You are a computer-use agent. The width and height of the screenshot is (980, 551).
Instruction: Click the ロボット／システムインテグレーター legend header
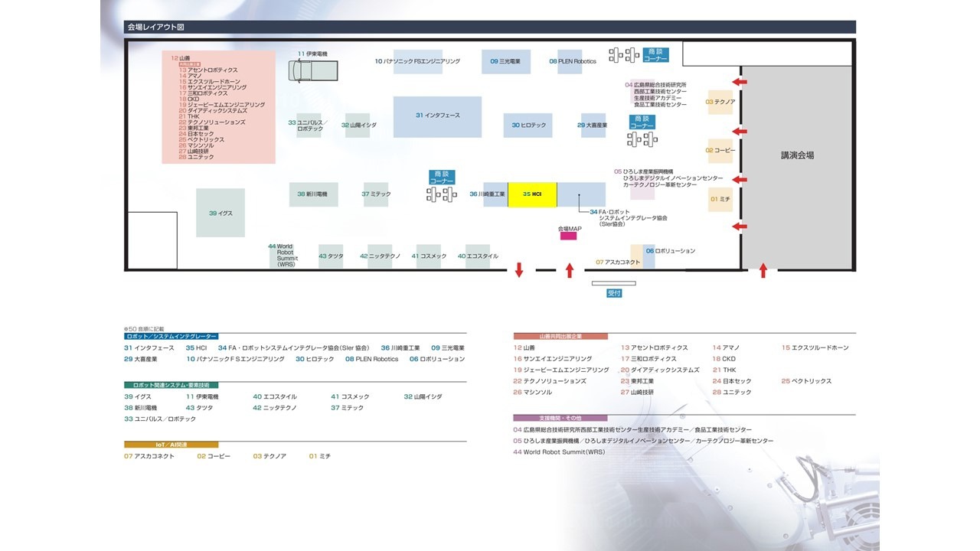tap(171, 336)
